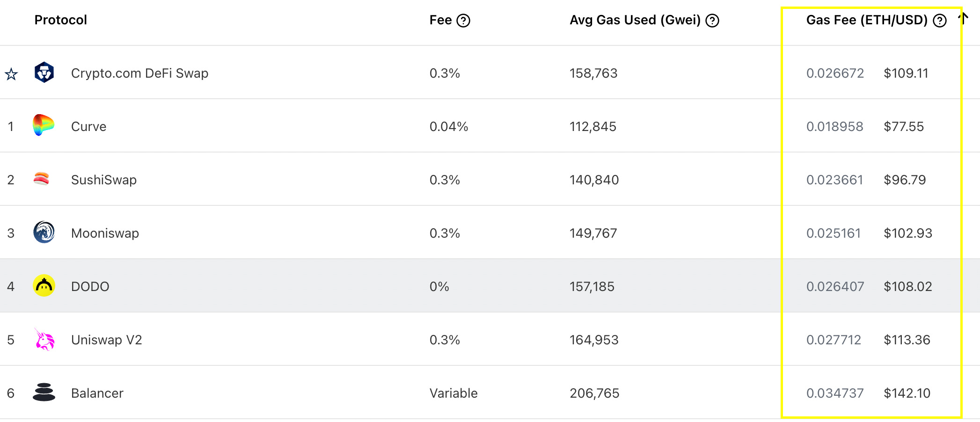The height and width of the screenshot is (422, 980).
Task: Select ETH gas fee 0.025161
Action: (834, 233)
